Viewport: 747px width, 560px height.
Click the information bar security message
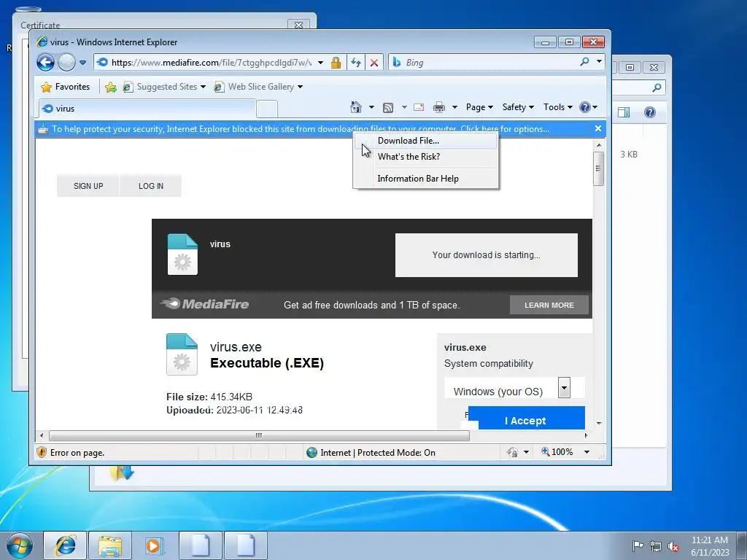[301, 129]
